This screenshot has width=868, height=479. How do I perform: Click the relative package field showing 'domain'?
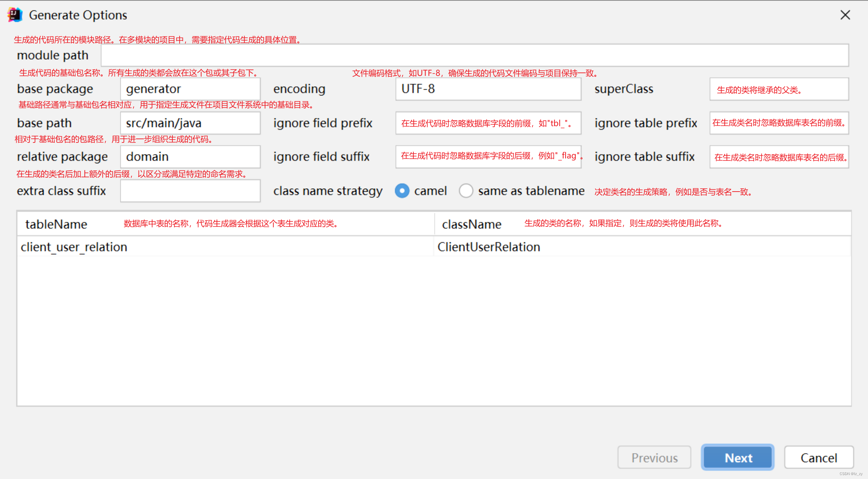coord(190,156)
